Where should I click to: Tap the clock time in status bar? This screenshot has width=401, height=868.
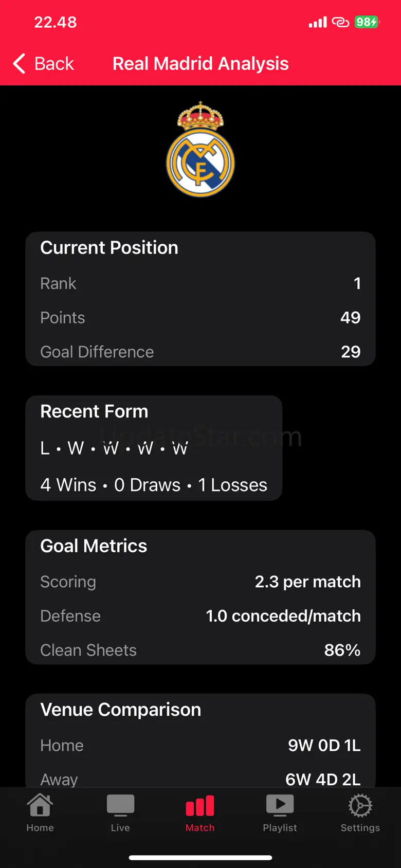56,22
